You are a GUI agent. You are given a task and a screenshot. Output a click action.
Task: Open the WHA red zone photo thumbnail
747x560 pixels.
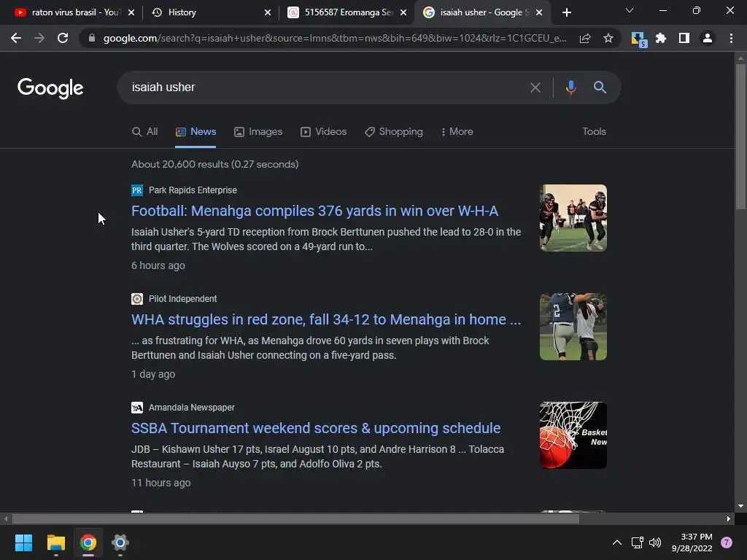573,327
